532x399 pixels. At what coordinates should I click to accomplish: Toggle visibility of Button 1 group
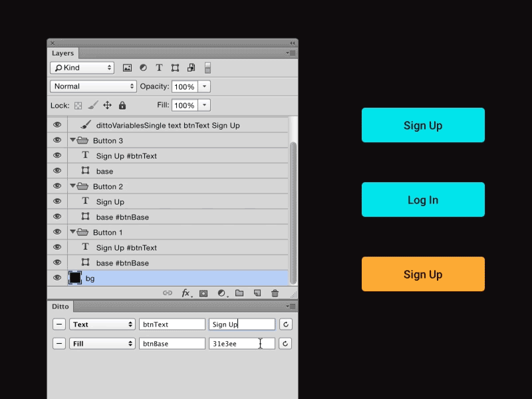(57, 231)
